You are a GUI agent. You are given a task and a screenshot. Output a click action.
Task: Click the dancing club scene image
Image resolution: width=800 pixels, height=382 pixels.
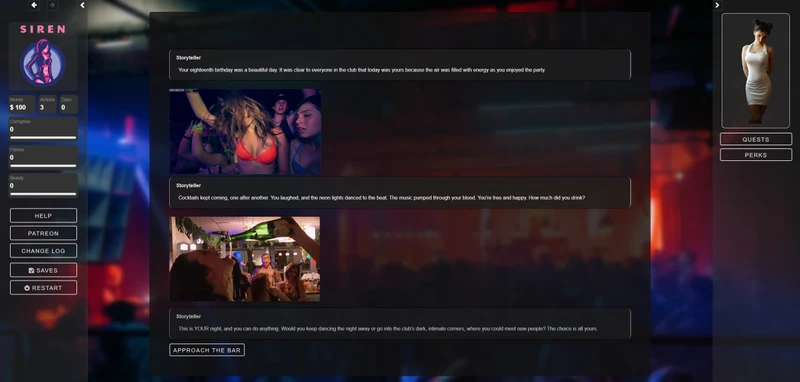tap(245, 132)
